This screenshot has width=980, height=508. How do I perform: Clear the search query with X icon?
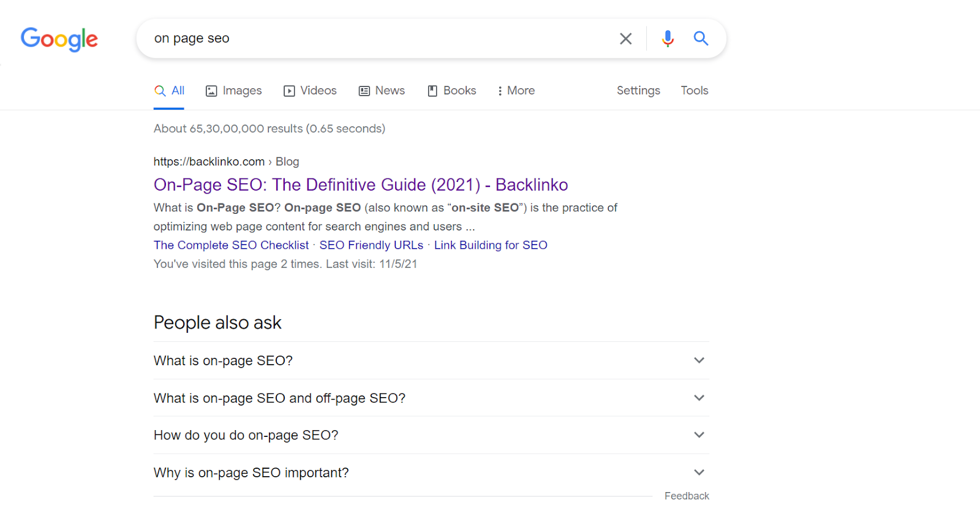625,39
